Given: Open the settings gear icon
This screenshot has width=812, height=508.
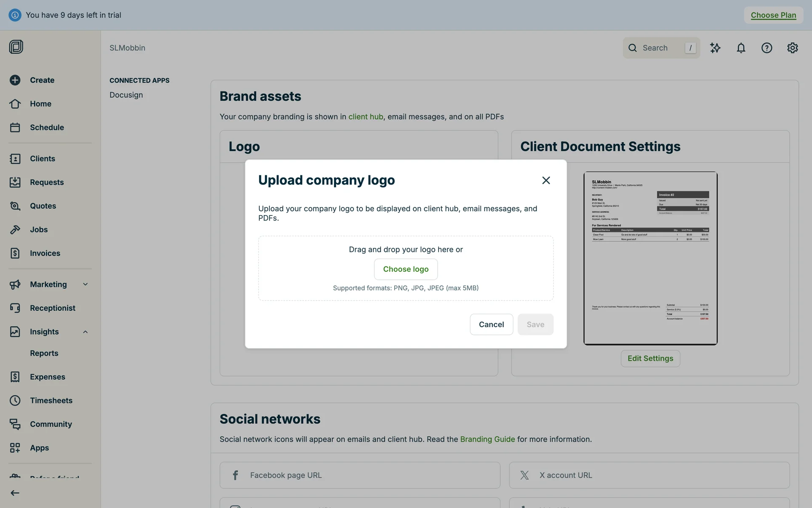Looking at the screenshot, I should (x=792, y=48).
